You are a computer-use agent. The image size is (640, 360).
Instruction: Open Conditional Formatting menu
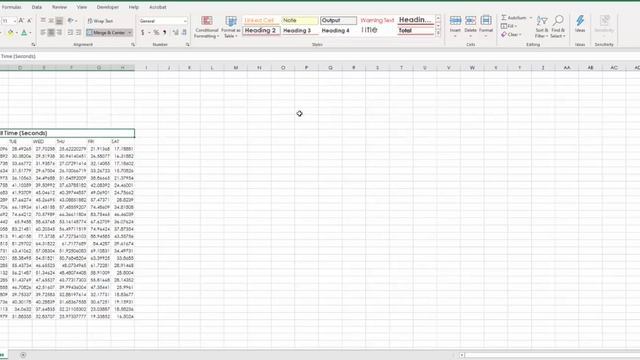[x=207, y=27]
